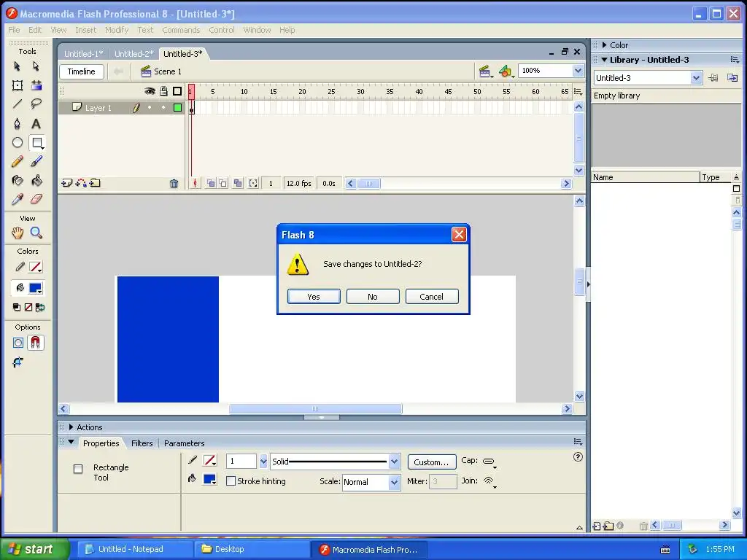This screenshot has height=560, width=747.
Task: Open the Solid stroke style dropdown
Action: 394,461
